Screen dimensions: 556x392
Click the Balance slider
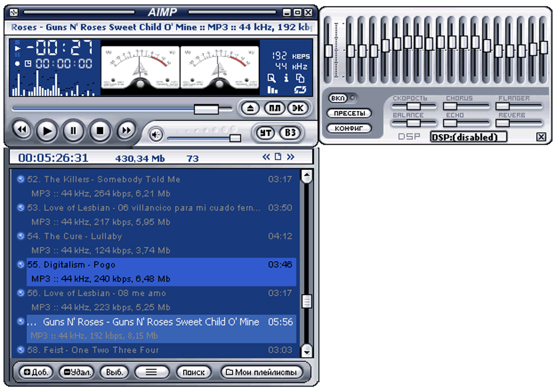click(414, 123)
